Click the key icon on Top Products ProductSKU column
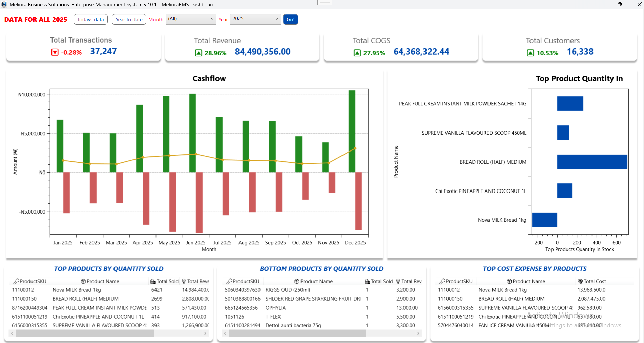The height and width of the screenshot is (343, 644). [x=16, y=281]
